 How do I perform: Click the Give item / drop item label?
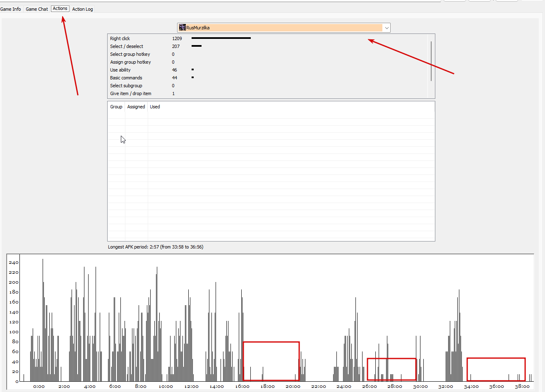pos(131,93)
